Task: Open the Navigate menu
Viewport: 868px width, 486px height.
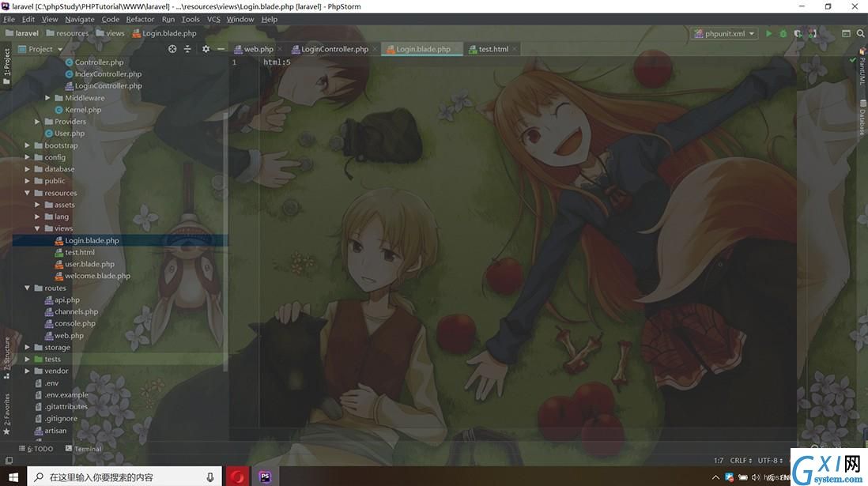Action: [x=80, y=20]
